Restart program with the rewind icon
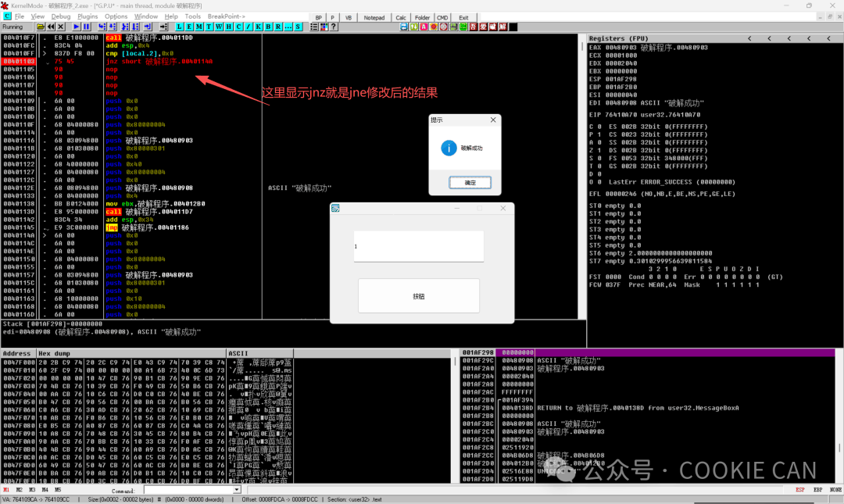844x504 pixels. point(51,27)
